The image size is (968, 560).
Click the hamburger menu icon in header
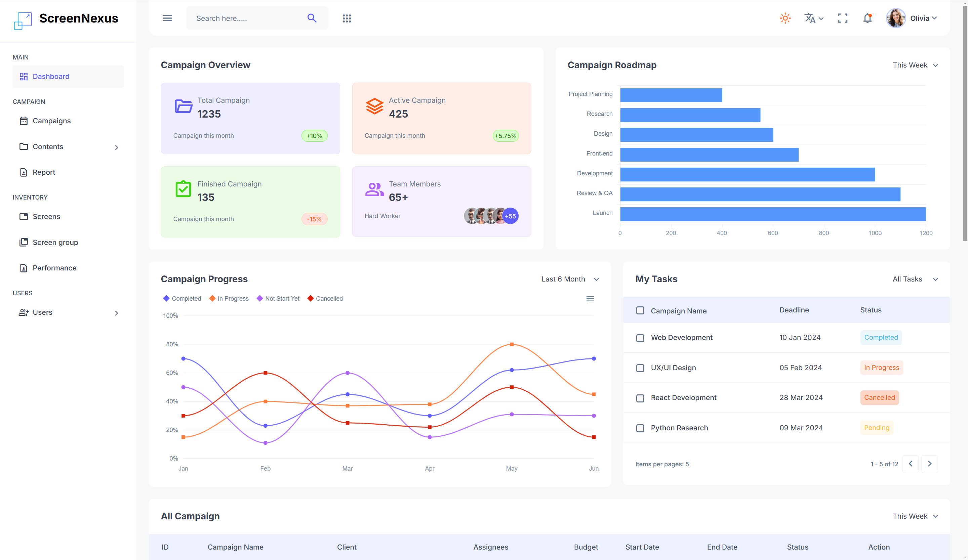pos(167,18)
